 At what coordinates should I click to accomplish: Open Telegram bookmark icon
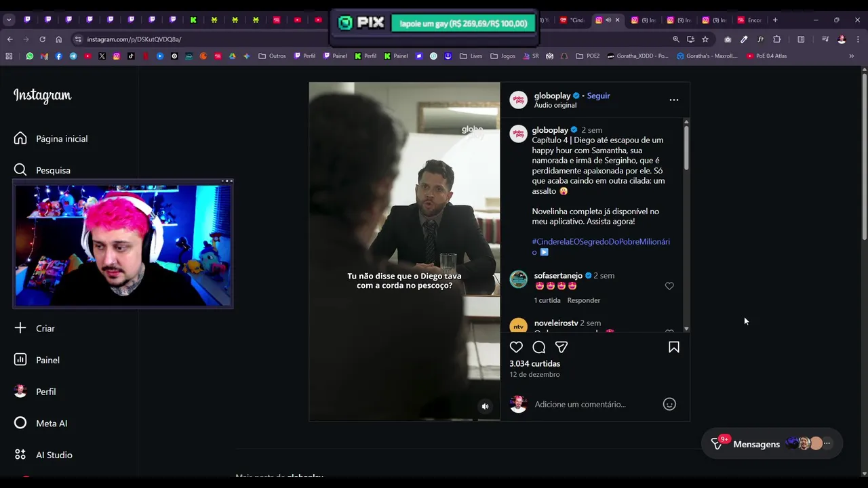[73, 56]
